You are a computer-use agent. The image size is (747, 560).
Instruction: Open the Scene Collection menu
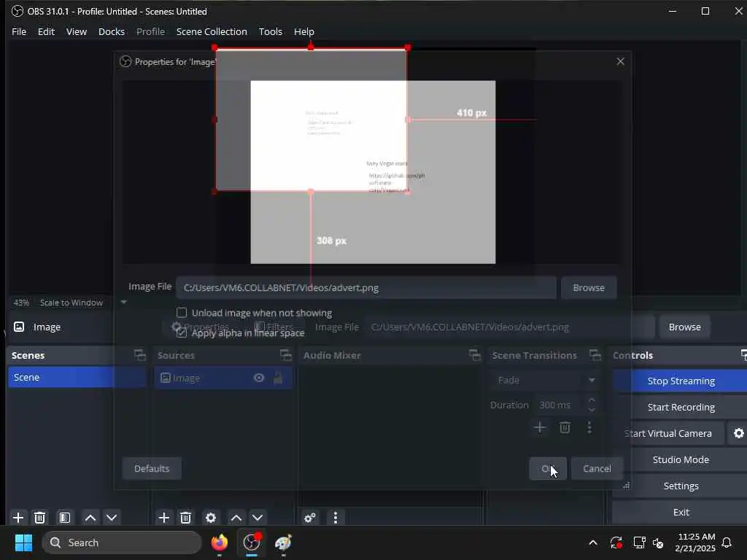(212, 31)
